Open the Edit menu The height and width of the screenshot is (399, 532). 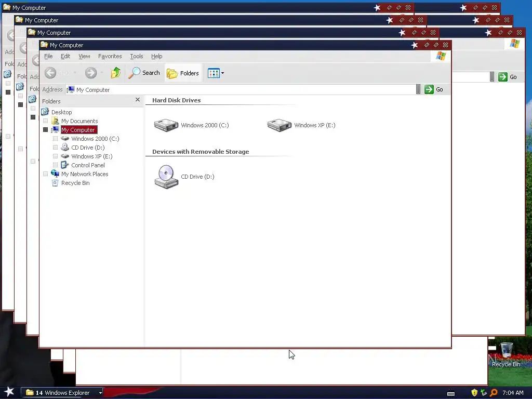click(65, 56)
